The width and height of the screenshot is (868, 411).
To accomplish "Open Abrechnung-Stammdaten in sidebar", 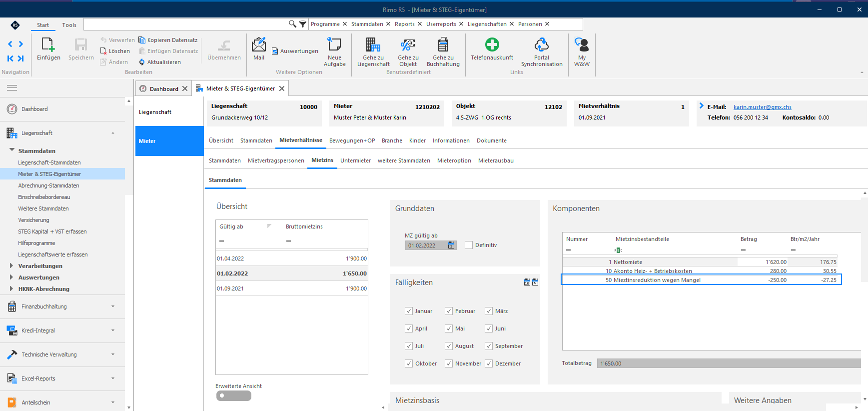I will 48,185.
